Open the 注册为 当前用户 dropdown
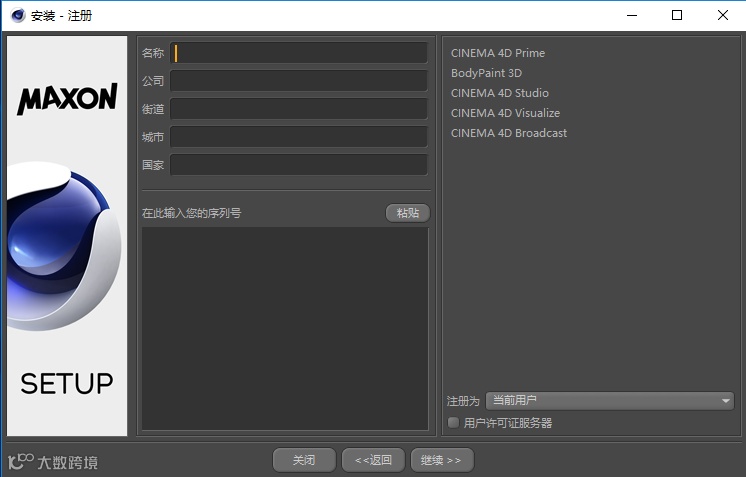Image resolution: width=746 pixels, height=477 pixels. pyautogui.click(x=609, y=401)
